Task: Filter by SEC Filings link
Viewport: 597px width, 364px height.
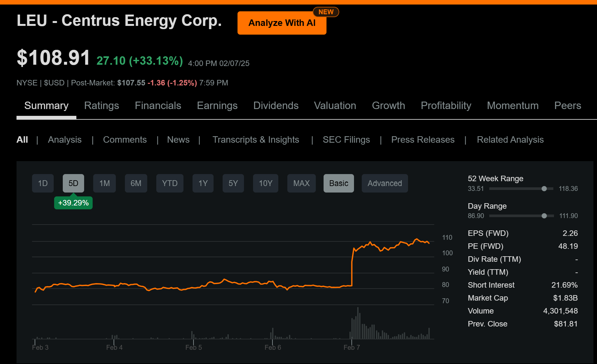Action: 346,140
